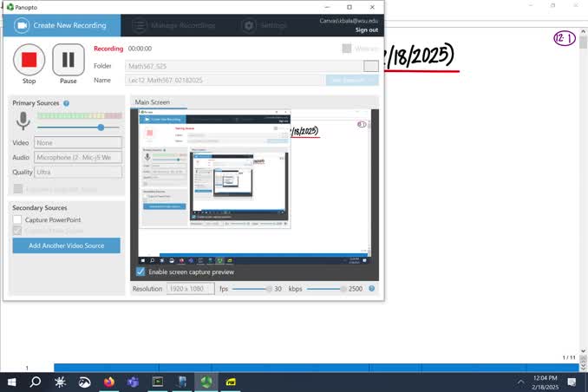Click the microphone icon in Primary Sources
The width and height of the screenshot is (588, 392).
[x=23, y=121]
